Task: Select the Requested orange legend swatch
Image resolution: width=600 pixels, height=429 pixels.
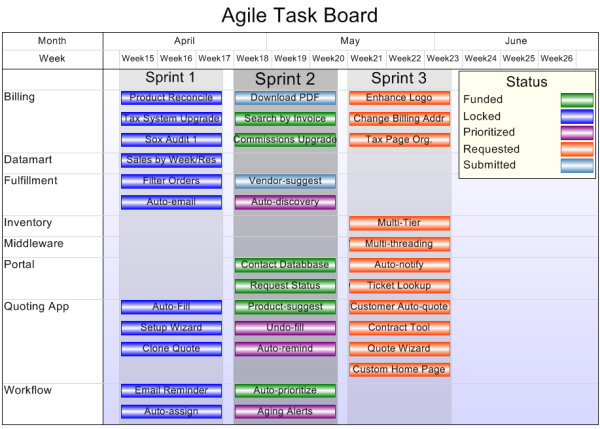Action: [577, 149]
